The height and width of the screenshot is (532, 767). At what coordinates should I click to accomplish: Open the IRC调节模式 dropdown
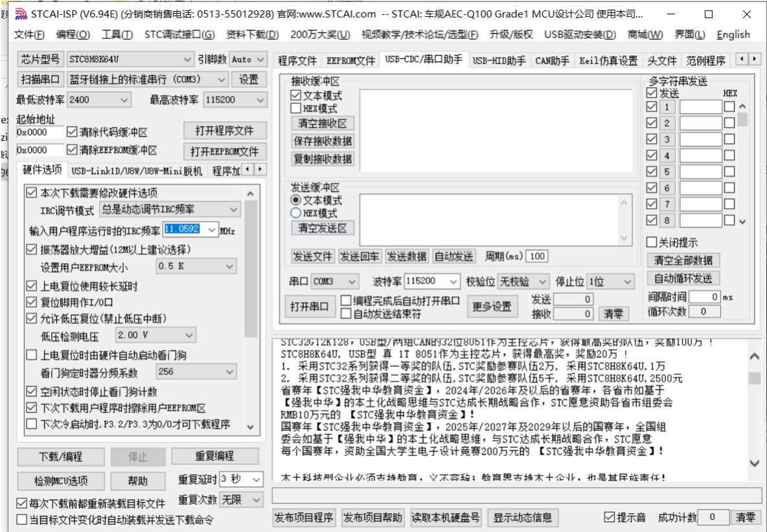(x=234, y=209)
